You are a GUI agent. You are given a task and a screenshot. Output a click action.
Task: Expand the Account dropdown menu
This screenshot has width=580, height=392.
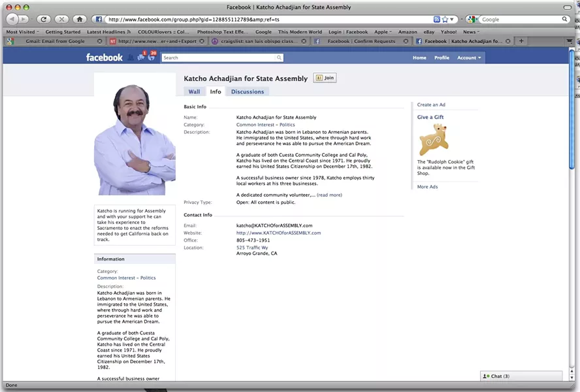coord(469,57)
